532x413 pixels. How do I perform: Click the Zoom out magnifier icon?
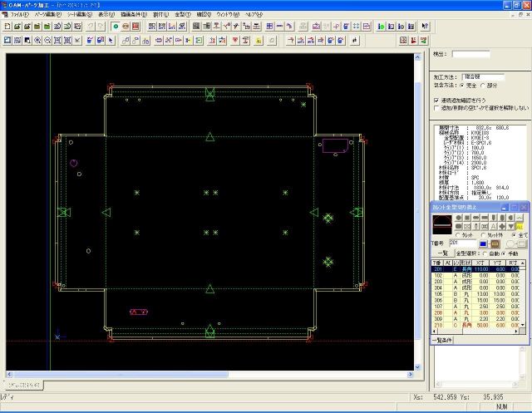click(x=47, y=41)
